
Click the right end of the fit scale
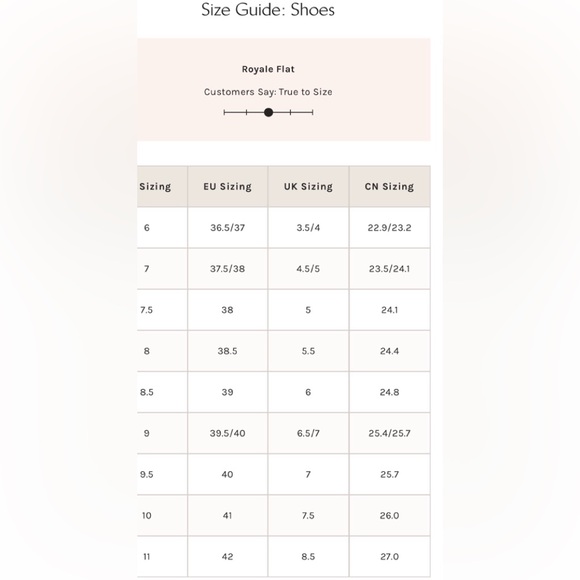pyautogui.click(x=313, y=112)
